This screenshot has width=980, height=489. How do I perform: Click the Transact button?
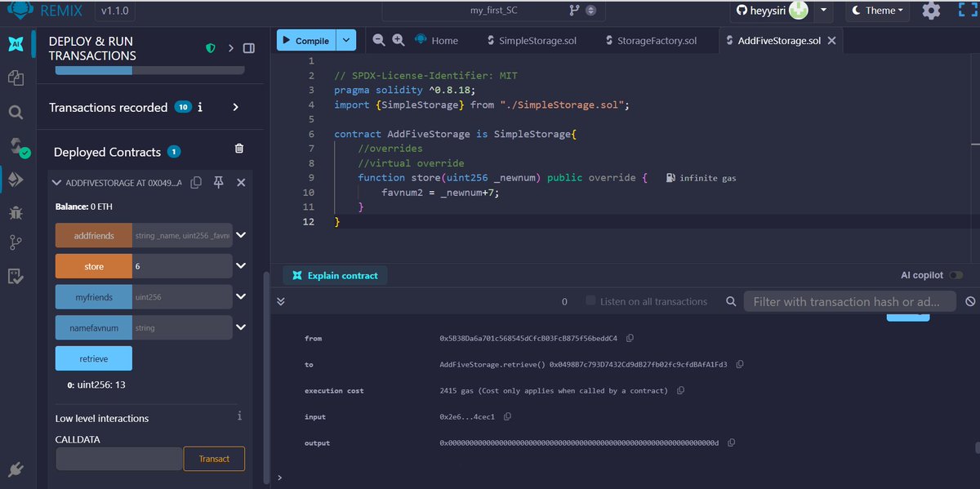[214, 458]
